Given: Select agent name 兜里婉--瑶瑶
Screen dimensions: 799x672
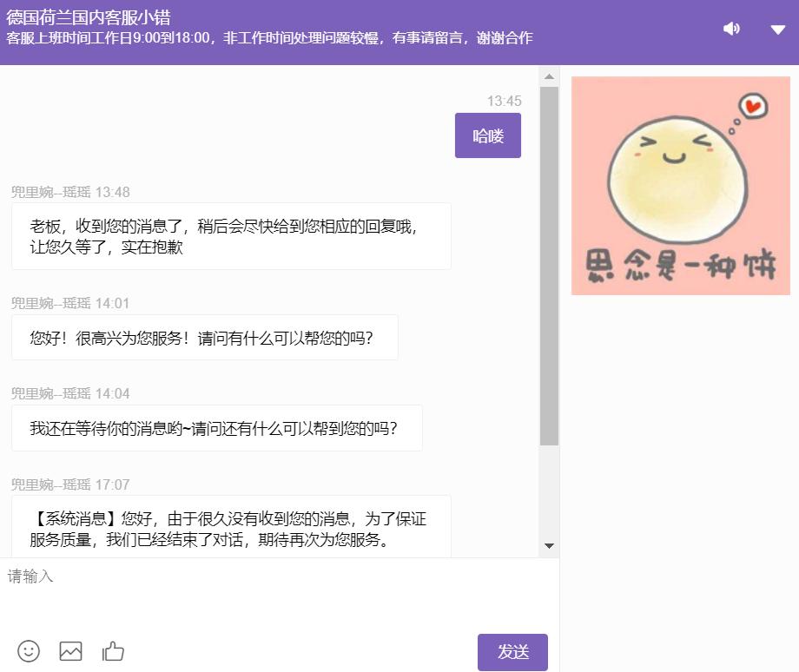Looking at the screenshot, I should click(50, 193).
